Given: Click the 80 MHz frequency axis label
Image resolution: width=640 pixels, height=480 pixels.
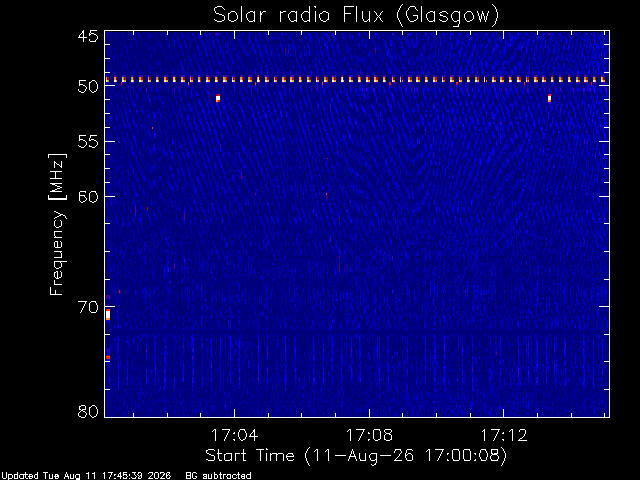Looking at the screenshot, I should pos(88,411).
